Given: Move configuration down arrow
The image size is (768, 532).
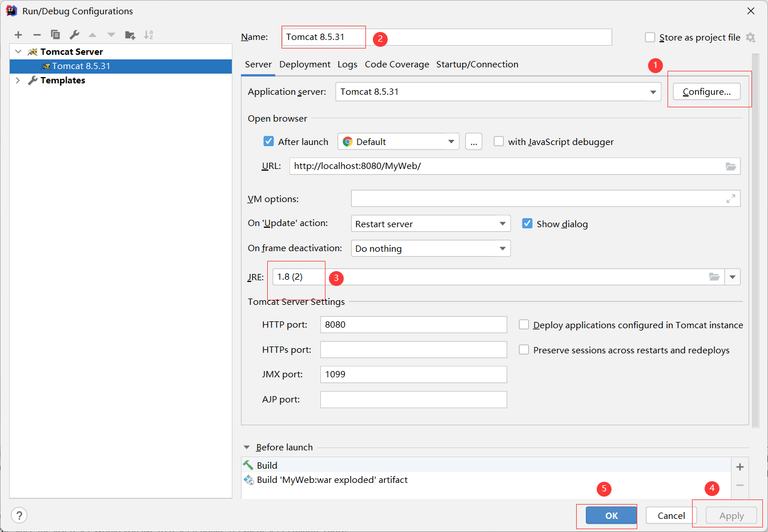Looking at the screenshot, I should (x=111, y=35).
